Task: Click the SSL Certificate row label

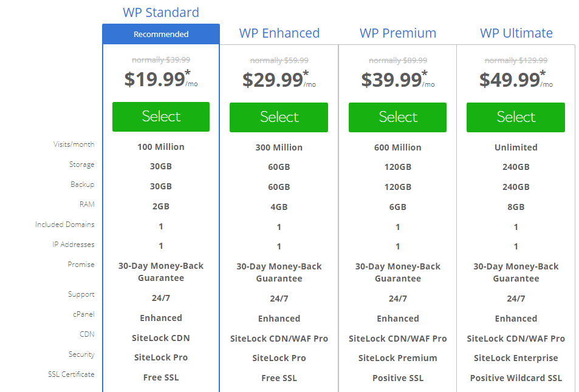Action: [x=71, y=374]
